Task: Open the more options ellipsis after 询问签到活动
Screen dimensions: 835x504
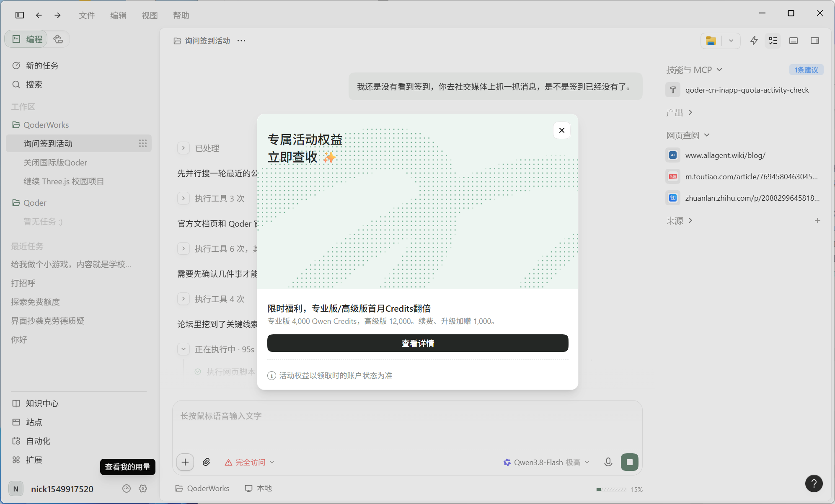Action: (241, 41)
